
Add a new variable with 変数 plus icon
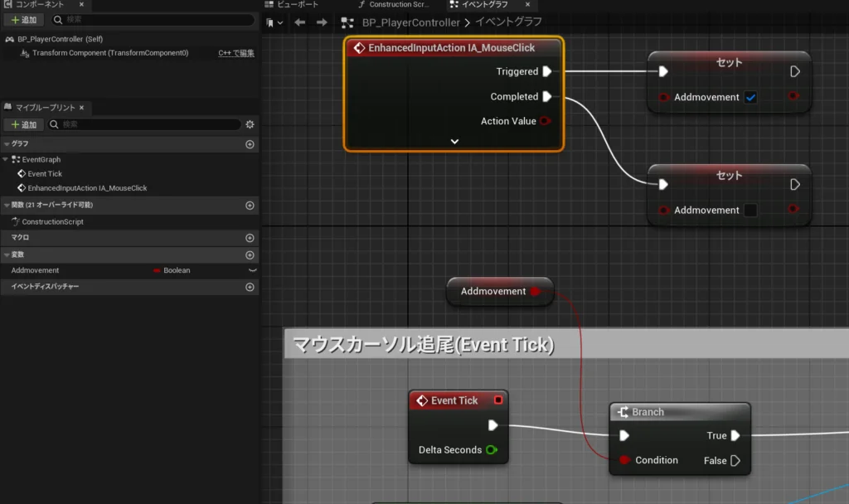tap(250, 254)
